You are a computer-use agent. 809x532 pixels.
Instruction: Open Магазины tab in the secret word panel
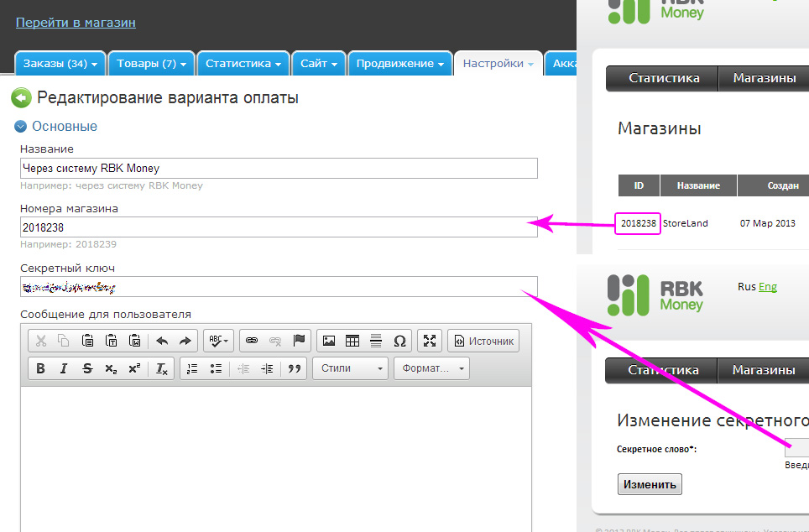tap(764, 370)
